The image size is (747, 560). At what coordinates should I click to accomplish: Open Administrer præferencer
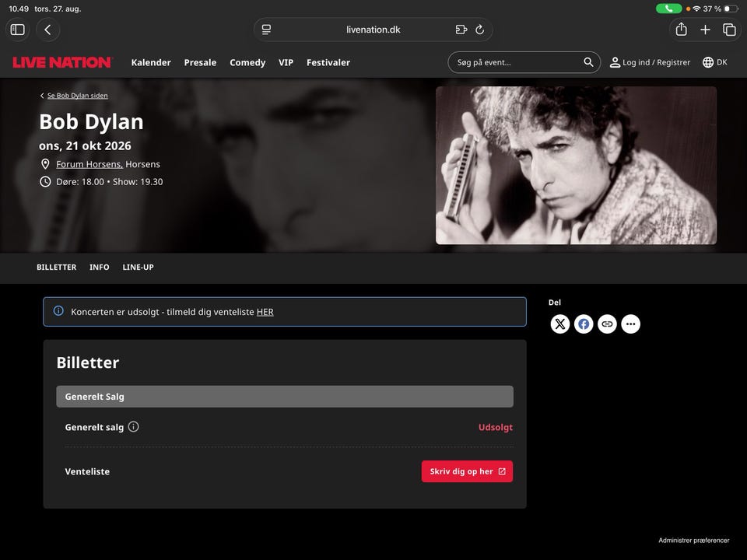pyautogui.click(x=693, y=540)
